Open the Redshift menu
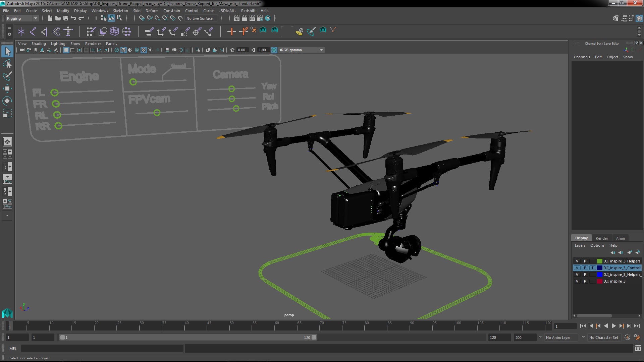The height and width of the screenshot is (362, 644). (248, 11)
